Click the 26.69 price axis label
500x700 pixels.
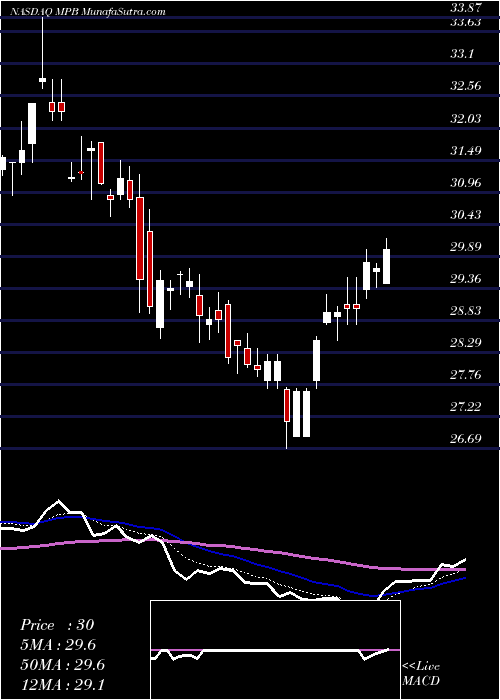point(466,439)
